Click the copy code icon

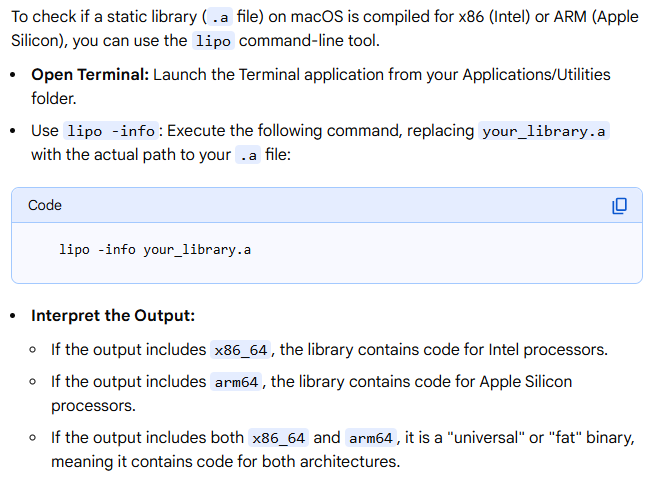(x=619, y=206)
